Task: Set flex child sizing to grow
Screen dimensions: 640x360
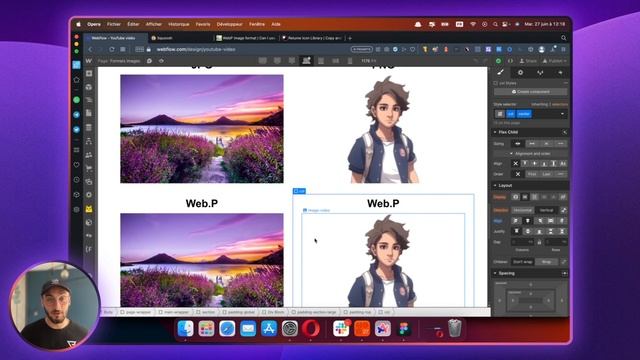Action: (532, 144)
